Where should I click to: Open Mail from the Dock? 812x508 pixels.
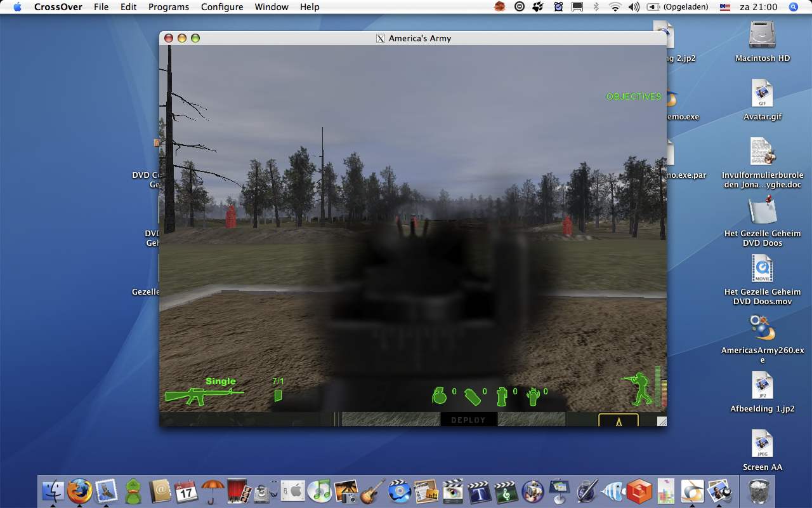tap(107, 491)
